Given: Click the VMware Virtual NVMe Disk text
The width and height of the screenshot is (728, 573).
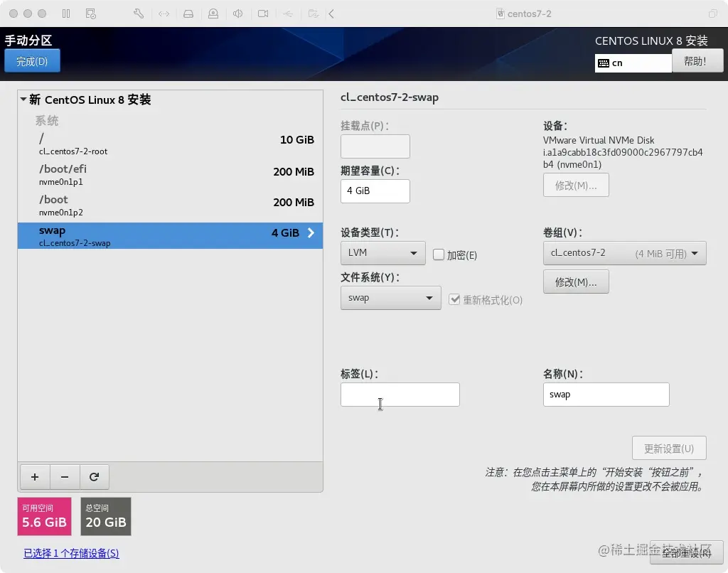Looking at the screenshot, I should (599, 140).
